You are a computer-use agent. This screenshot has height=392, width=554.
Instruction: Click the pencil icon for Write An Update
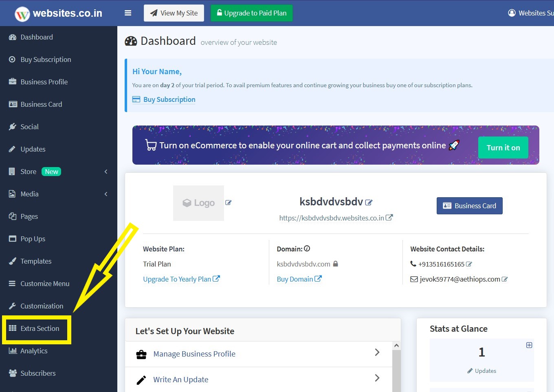pyautogui.click(x=141, y=380)
